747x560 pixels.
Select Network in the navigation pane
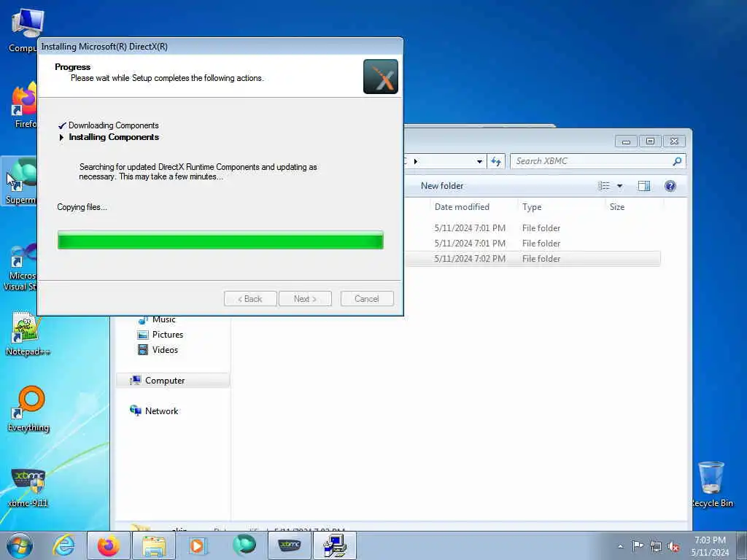[154, 411]
